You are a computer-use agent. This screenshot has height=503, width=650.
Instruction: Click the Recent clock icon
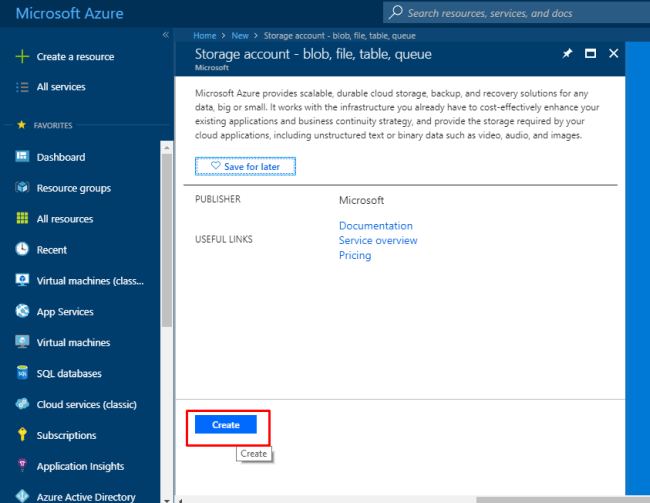point(22,249)
